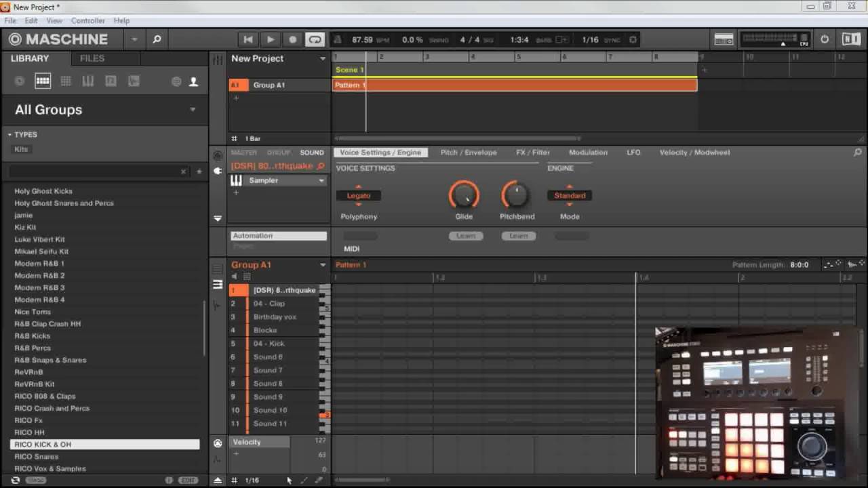Toggle the group mute speaker icon
Viewport: 868px width, 488px height.
pos(235,277)
